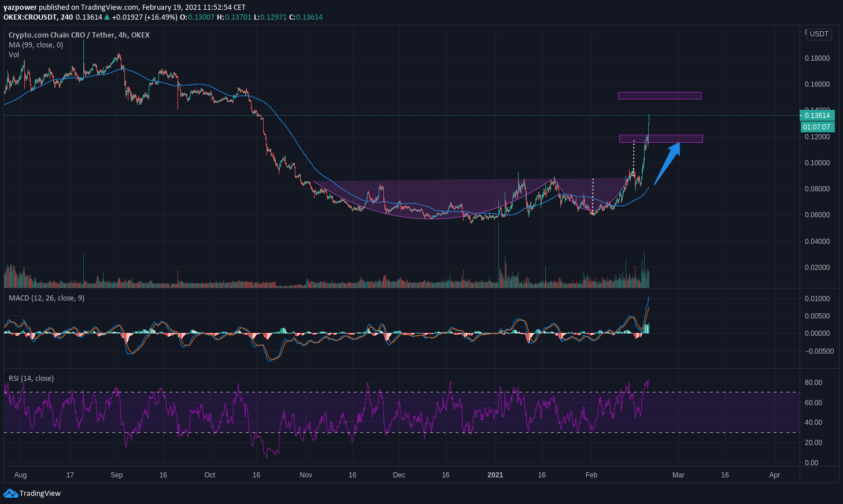Click the TradingView wordmark text at bottom

point(40,493)
